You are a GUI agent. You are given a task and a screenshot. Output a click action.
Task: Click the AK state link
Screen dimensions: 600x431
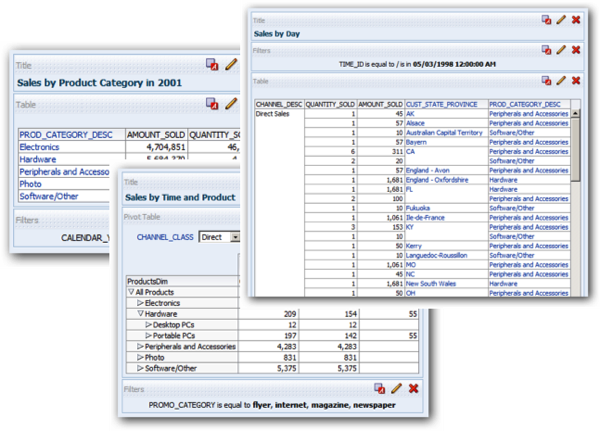(410, 114)
